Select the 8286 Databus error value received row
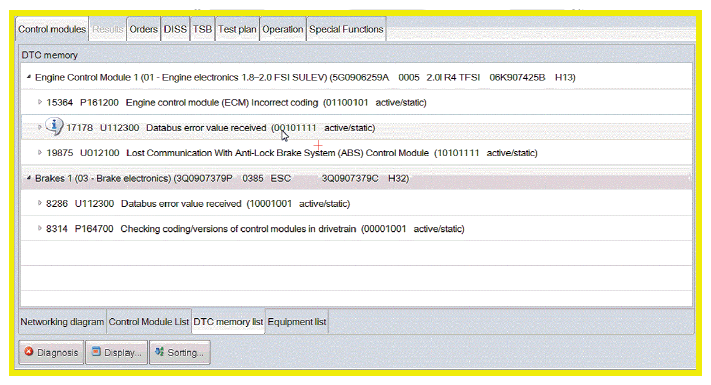This screenshot has width=711, height=385. point(356,203)
